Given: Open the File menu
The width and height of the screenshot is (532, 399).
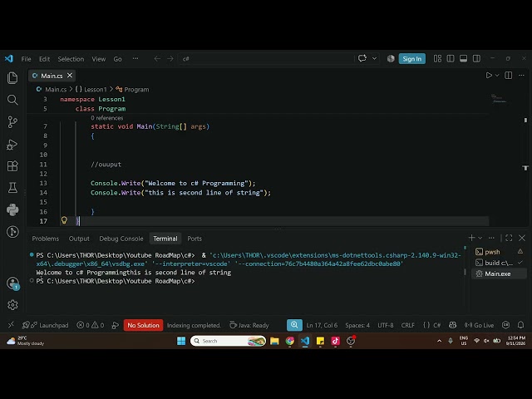Looking at the screenshot, I should (x=26, y=59).
